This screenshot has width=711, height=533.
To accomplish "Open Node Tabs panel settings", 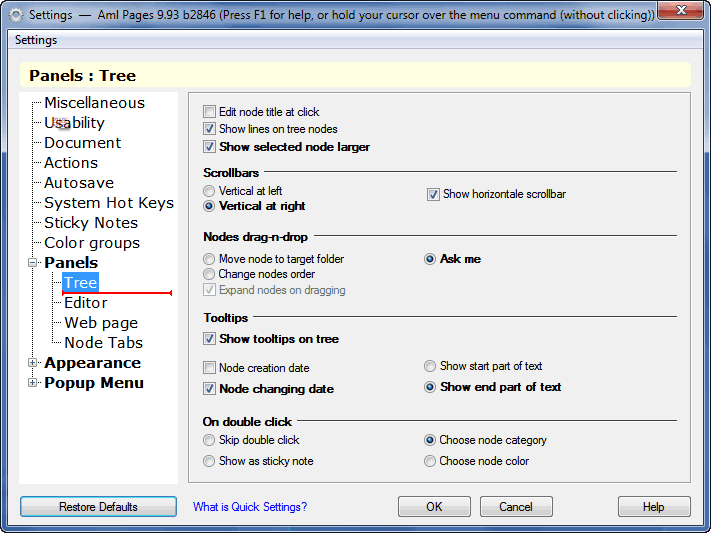I will (x=103, y=342).
